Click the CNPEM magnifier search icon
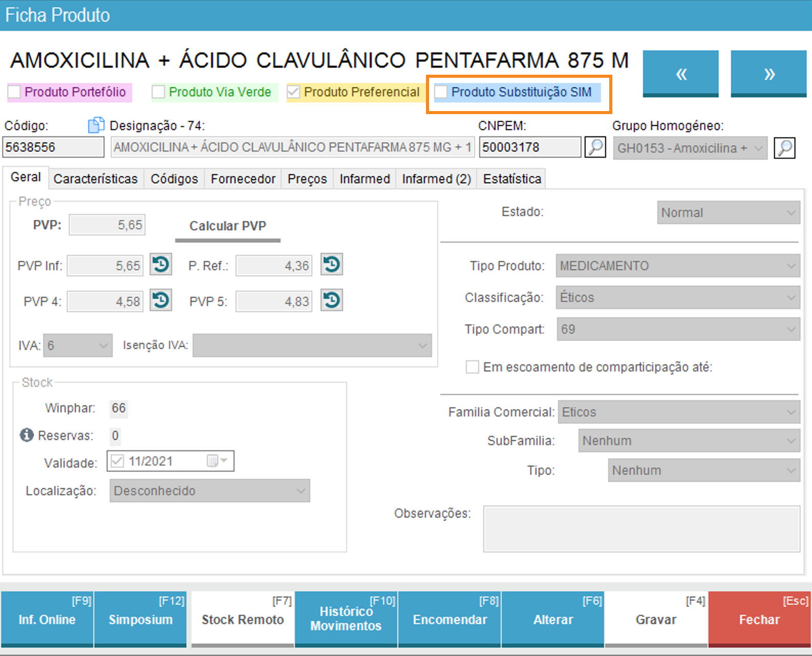 click(x=595, y=147)
